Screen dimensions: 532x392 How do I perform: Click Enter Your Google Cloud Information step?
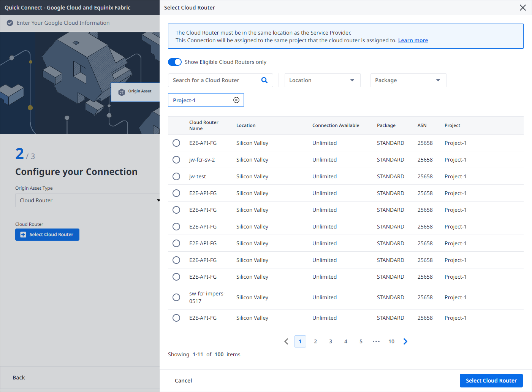coord(63,23)
